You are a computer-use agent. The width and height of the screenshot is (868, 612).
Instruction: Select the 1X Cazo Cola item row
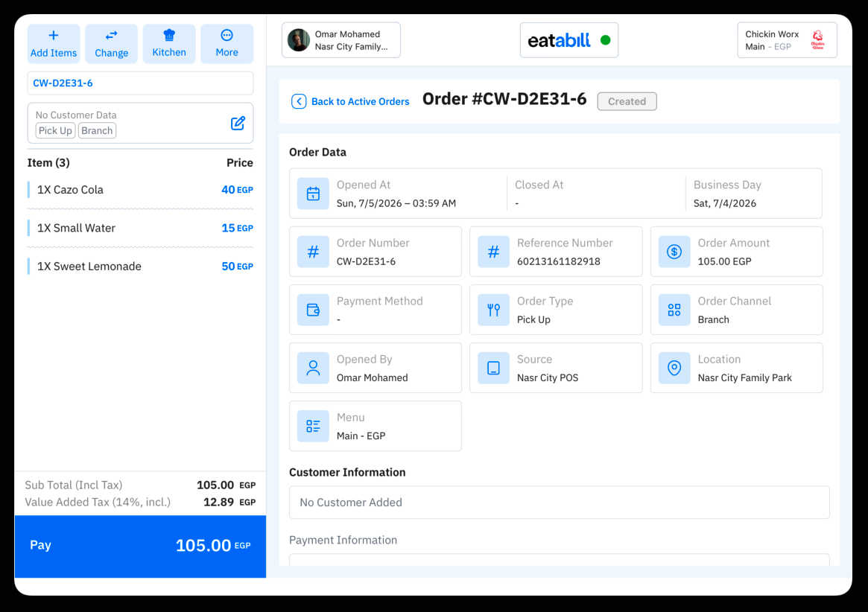[x=140, y=190]
